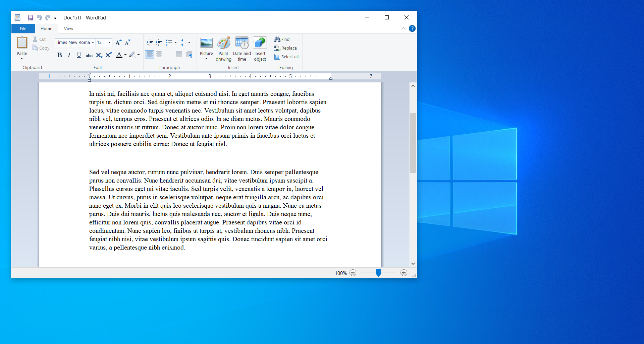Click the zoom slider handle
Viewport: 644px width, 344px height.
[378, 273]
